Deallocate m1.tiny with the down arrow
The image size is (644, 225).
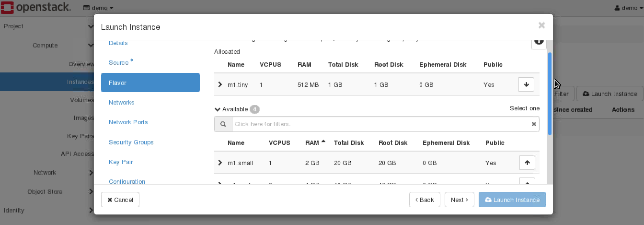point(526,84)
